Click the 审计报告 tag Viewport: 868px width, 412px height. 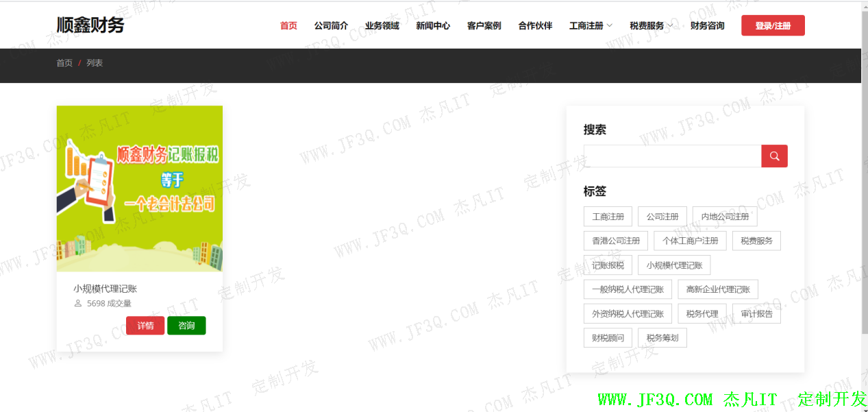[x=756, y=314]
